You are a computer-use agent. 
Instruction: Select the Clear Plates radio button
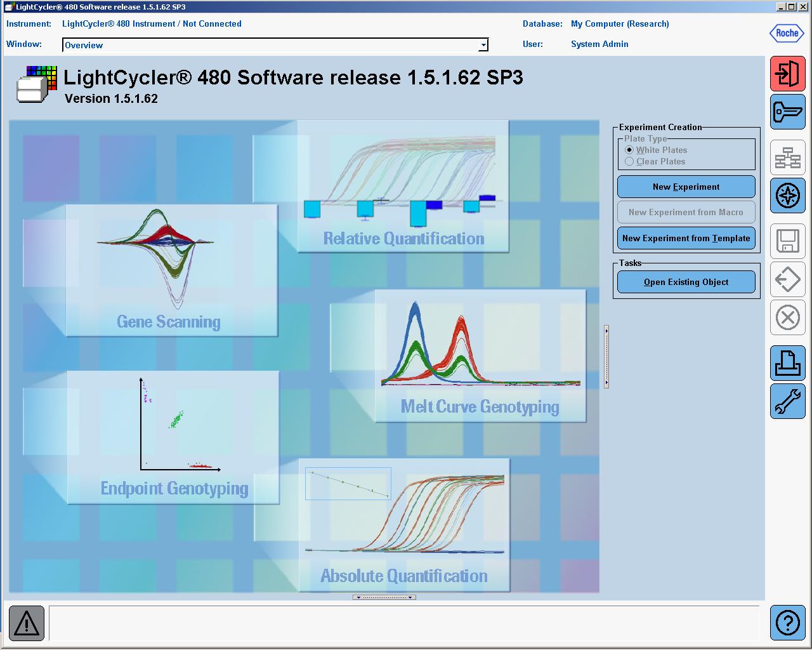coord(629,161)
